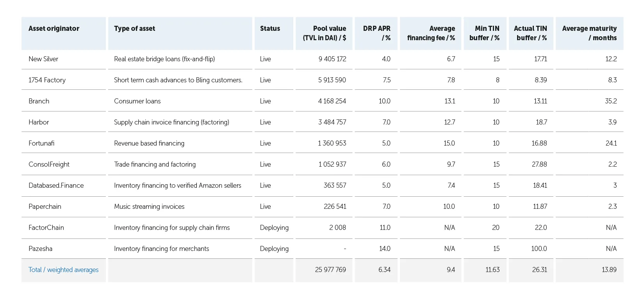The width and height of the screenshot is (644, 290).
Task: Click the "FactorChain" originator cell
Action: coord(46,228)
